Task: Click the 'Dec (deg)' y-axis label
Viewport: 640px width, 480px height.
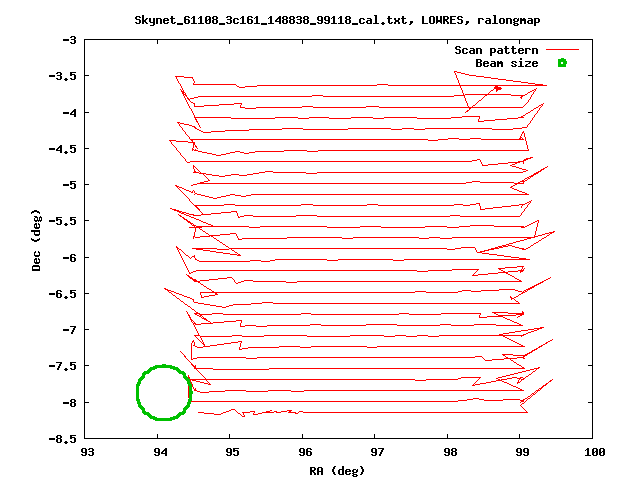Action: click(36, 239)
